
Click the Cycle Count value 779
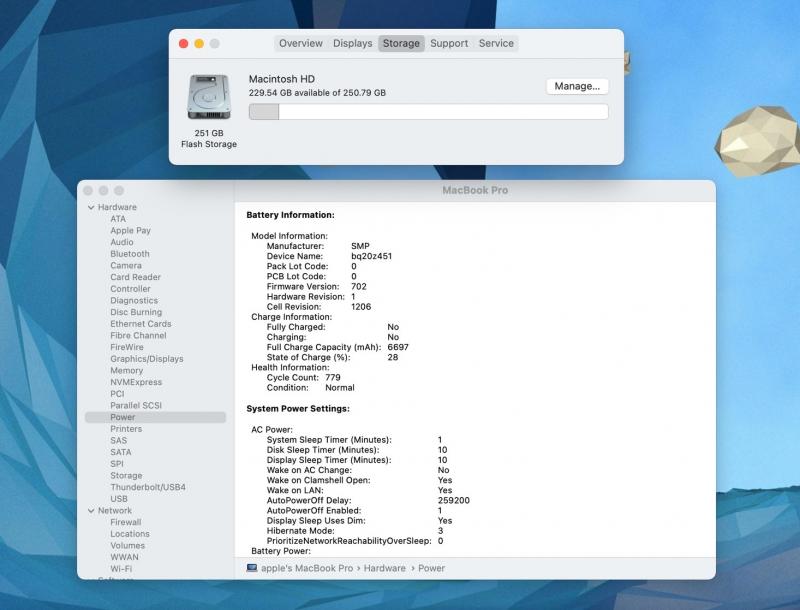click(x=333, y=377)
